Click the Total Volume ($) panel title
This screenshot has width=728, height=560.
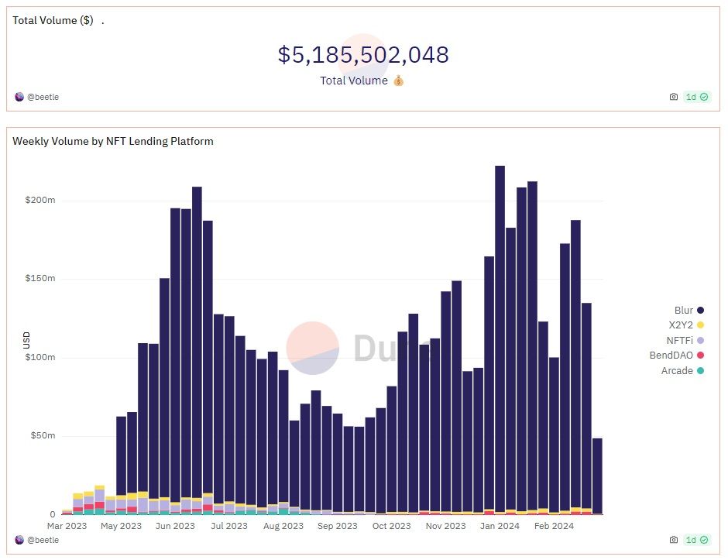tap(53, 20)
